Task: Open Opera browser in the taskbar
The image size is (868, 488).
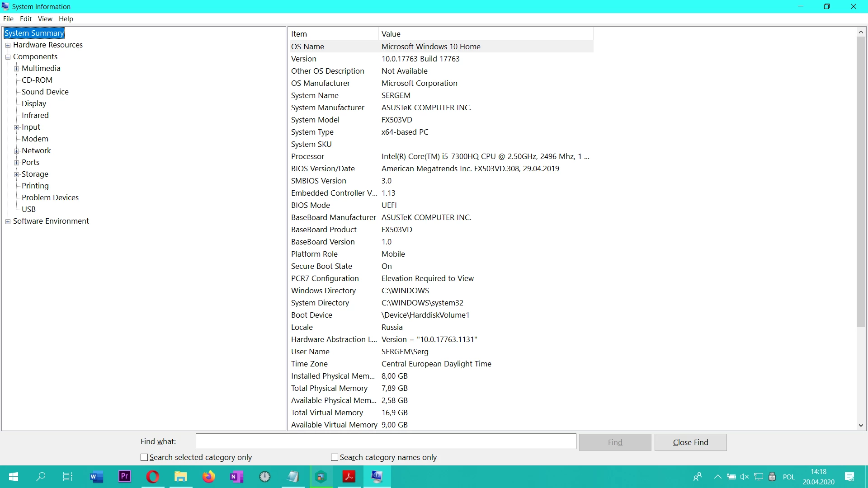Action: (x=152, y=477)
